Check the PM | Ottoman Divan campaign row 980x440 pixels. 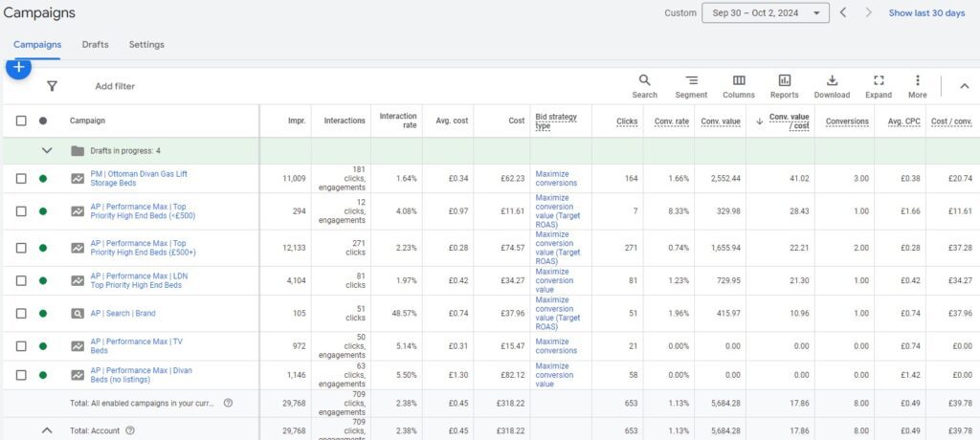[21, 179]
